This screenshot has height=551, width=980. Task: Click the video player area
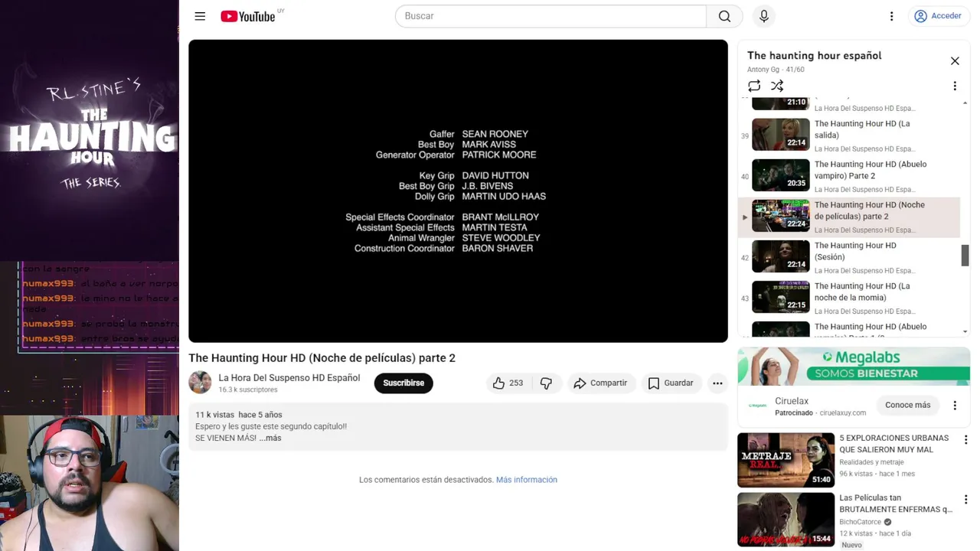458,191
